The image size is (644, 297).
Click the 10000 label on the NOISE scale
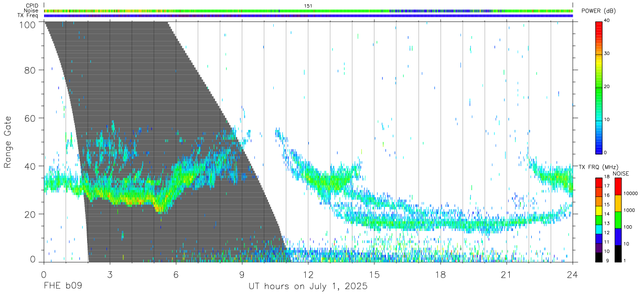[x=630, y=194]
